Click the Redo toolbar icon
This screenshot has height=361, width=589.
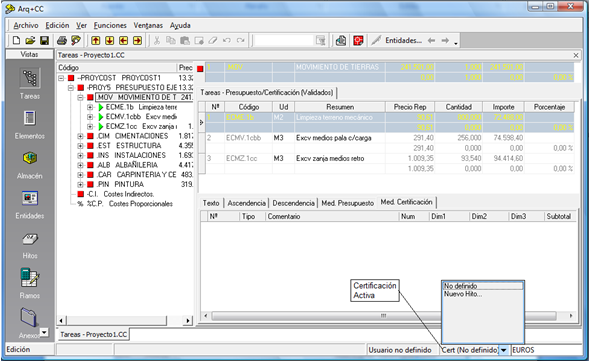click(x=240, y=40)
